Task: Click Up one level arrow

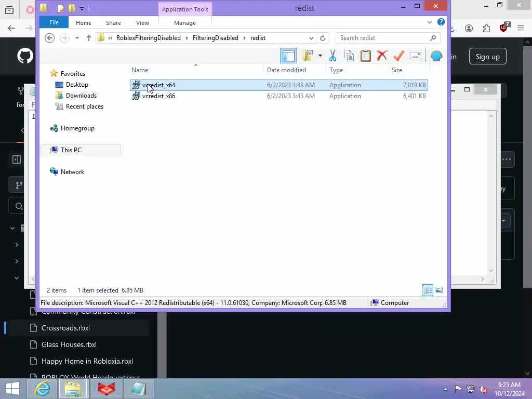Action: click(x=88, y=38)
